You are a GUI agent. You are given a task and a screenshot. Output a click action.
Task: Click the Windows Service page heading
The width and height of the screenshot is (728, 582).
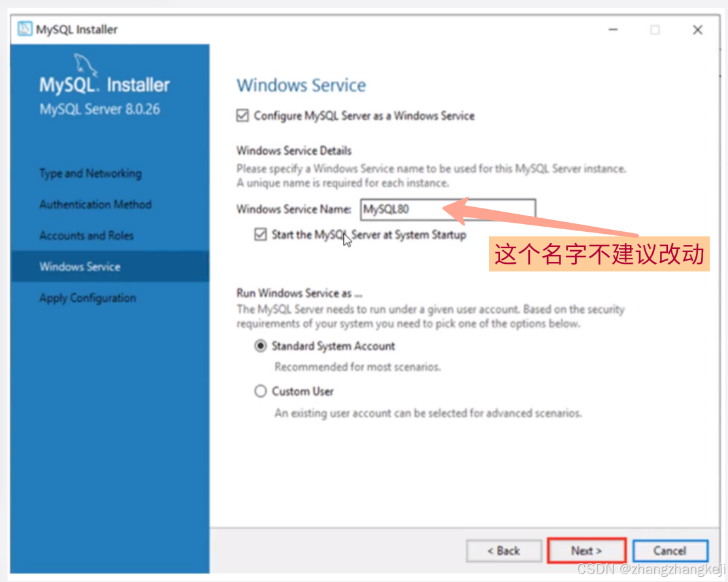coord(301,86)
